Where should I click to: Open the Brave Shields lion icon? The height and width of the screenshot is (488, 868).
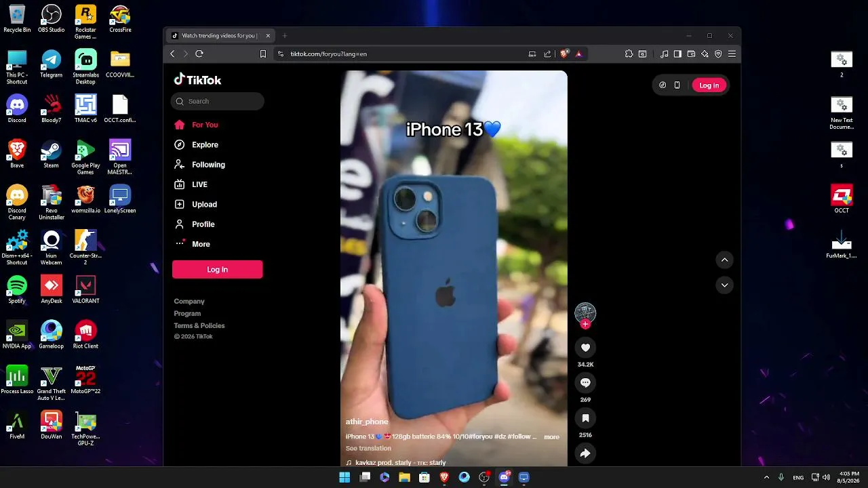pyautogui.click(x=564, y=54)
